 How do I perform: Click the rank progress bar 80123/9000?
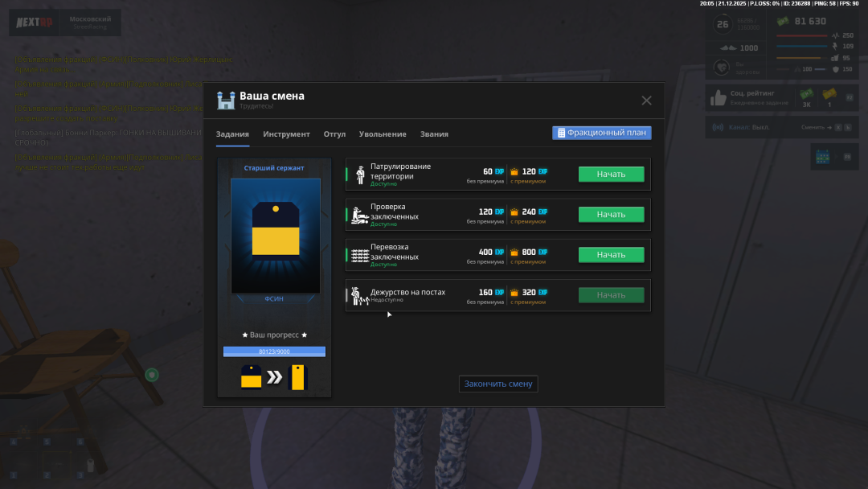click(x=274, y=351)
